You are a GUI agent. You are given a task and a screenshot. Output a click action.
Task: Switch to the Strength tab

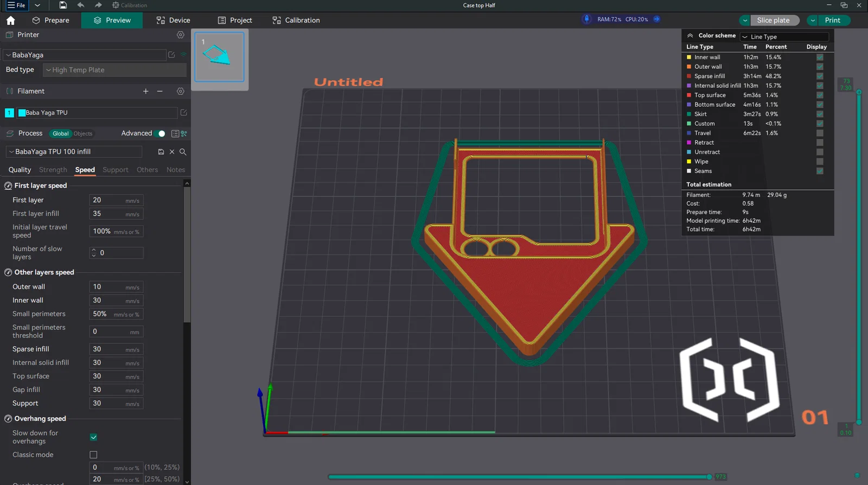tap(53, 170)
